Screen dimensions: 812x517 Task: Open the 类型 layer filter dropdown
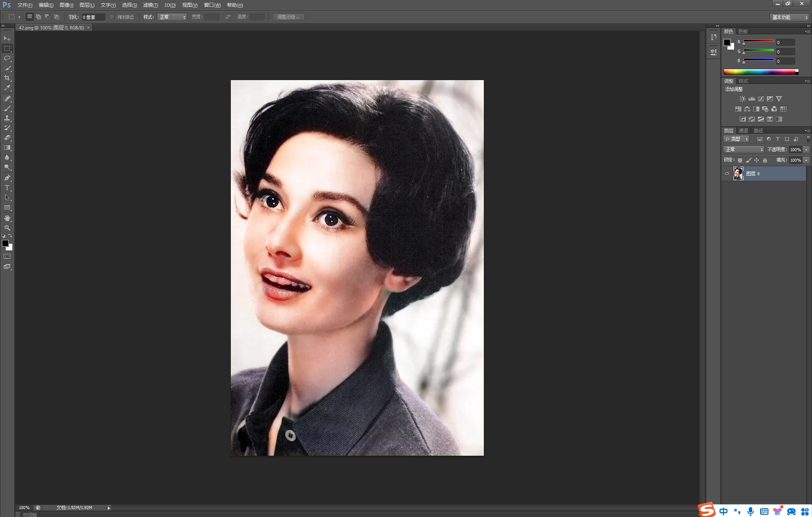point(736,139)
